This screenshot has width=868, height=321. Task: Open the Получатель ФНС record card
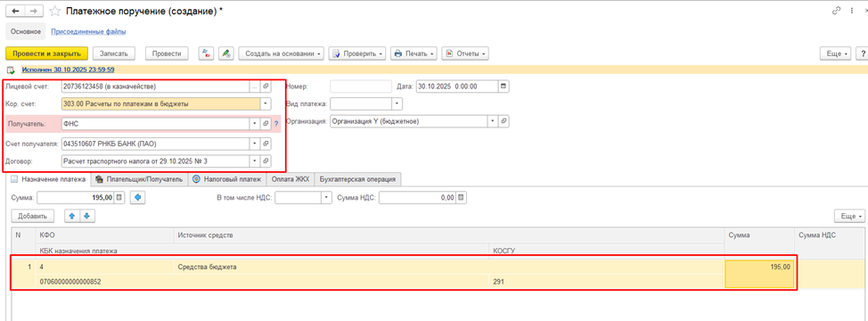(x=266, y=124)
